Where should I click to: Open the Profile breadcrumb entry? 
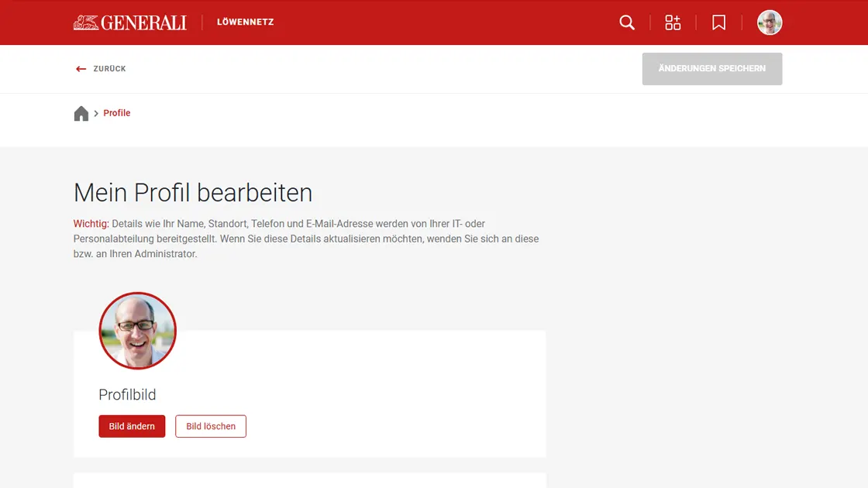pyautogui.click(x=117, y=113)
